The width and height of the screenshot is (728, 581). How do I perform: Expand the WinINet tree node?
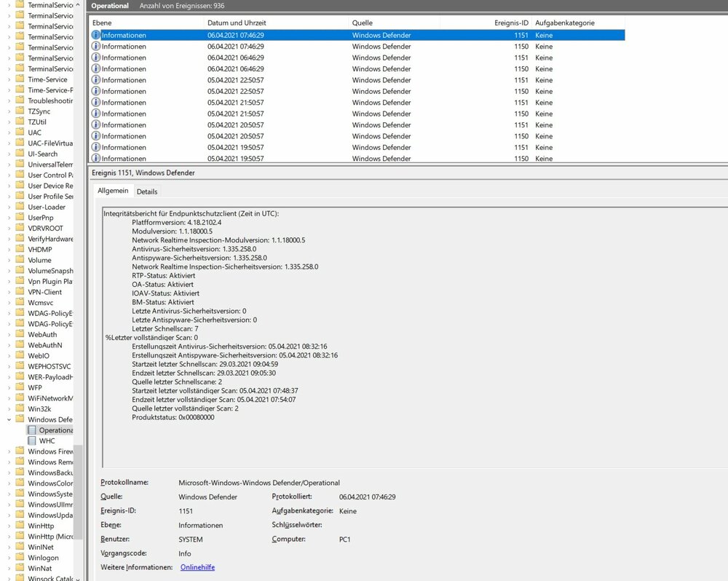point(9,547)
